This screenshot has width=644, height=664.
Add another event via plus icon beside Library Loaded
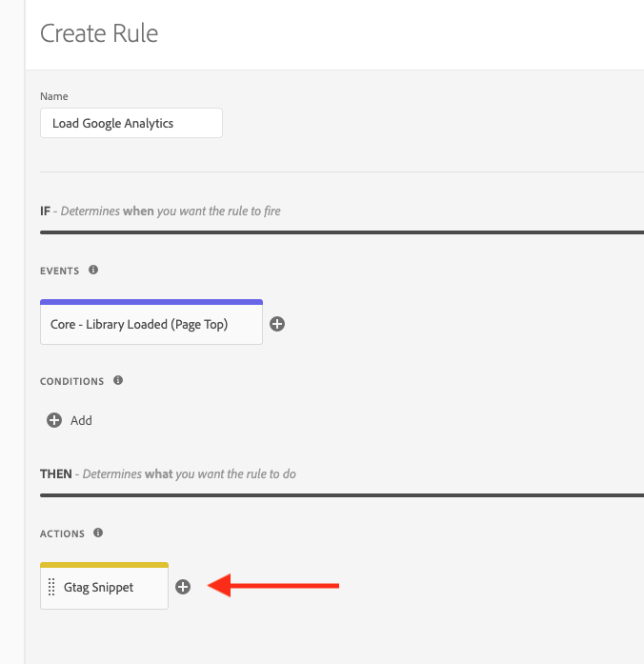[x=277, y=324]
